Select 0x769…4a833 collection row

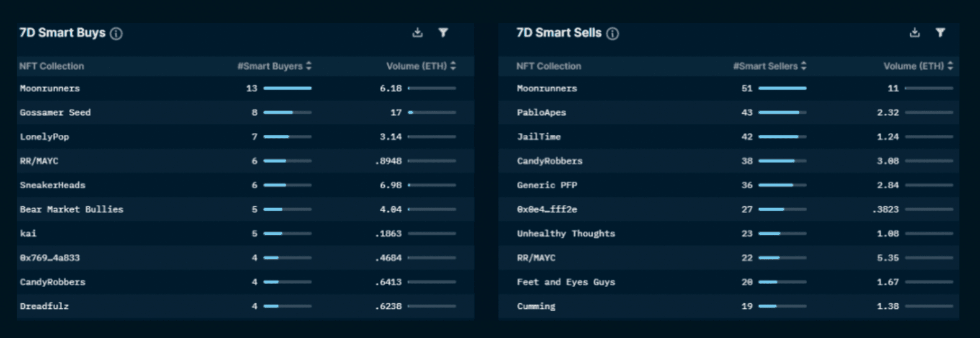245,258
